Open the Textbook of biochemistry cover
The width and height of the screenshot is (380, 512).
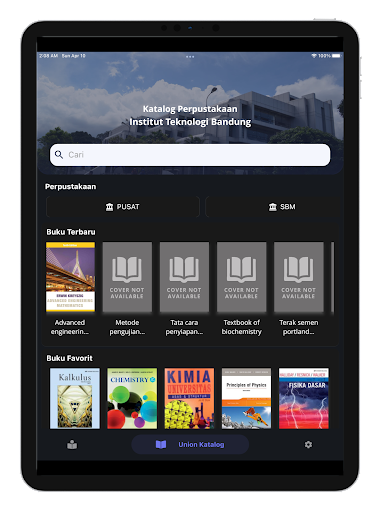coord(242,277)
